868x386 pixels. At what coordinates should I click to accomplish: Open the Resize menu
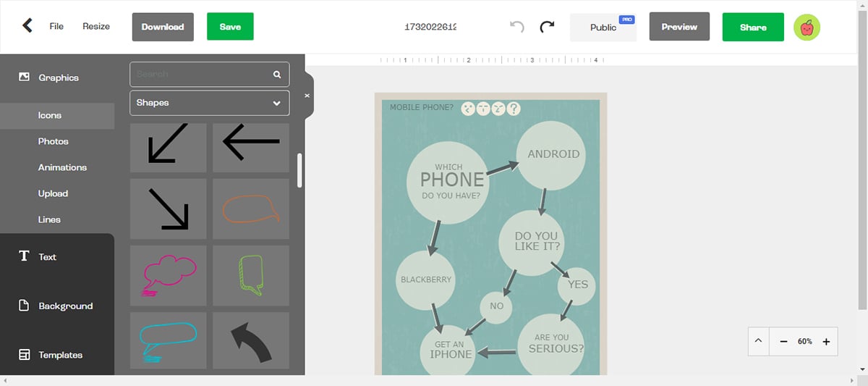tap(96, 27)
